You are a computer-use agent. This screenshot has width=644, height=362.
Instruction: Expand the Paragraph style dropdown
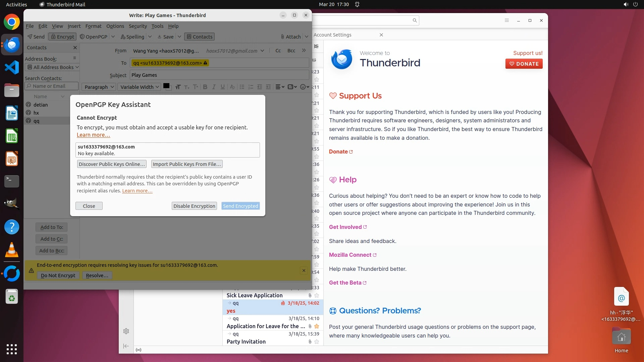[x=99, y=87]
